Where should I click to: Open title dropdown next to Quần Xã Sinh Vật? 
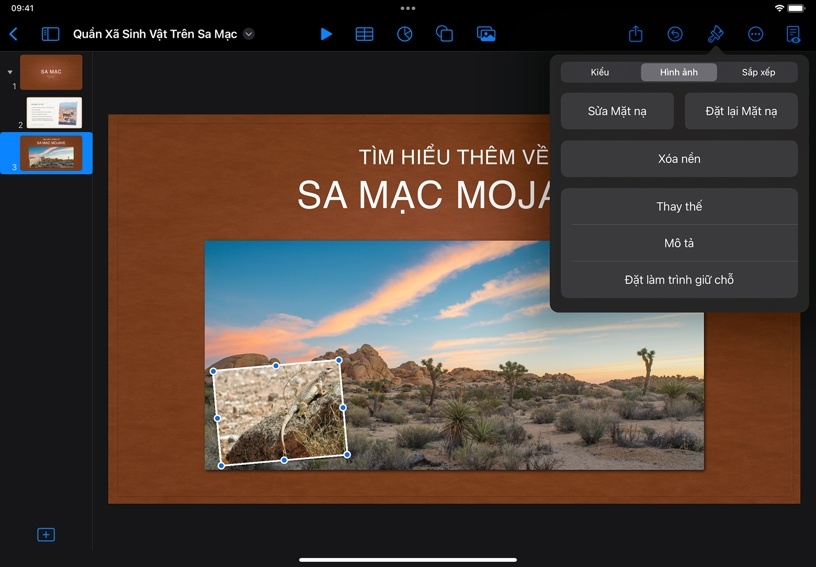tap(249, 34)
